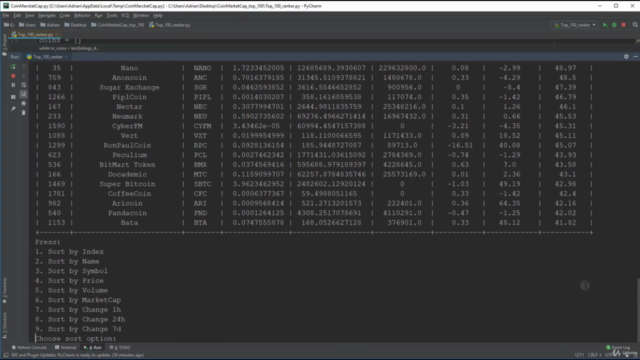Open the Top_100_ranker run configuration dropdown
This screenshot has width=640, height=360.
pos(575,25)
